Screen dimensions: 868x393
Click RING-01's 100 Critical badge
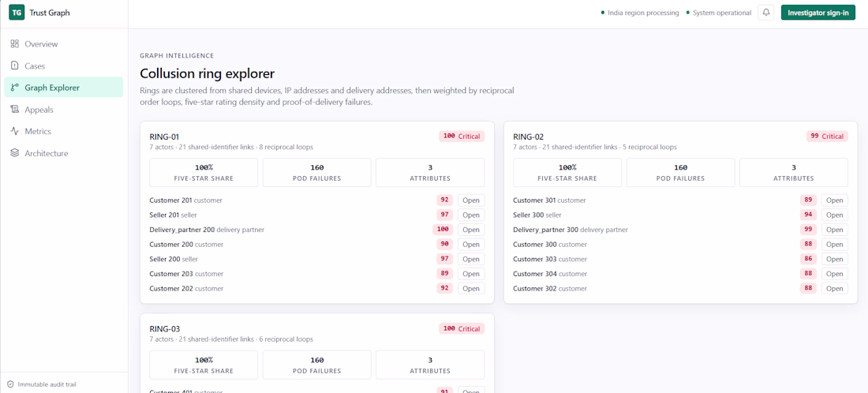pyautogui.click(x=462, y=137)
